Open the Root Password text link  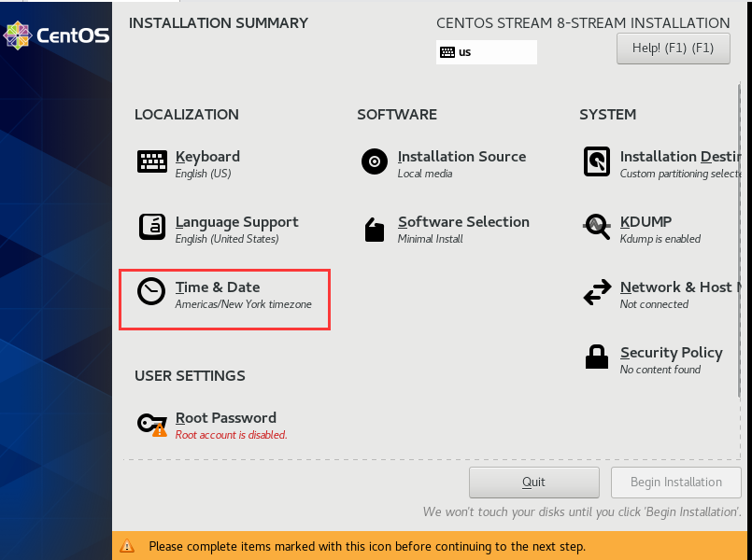(225, 418)
